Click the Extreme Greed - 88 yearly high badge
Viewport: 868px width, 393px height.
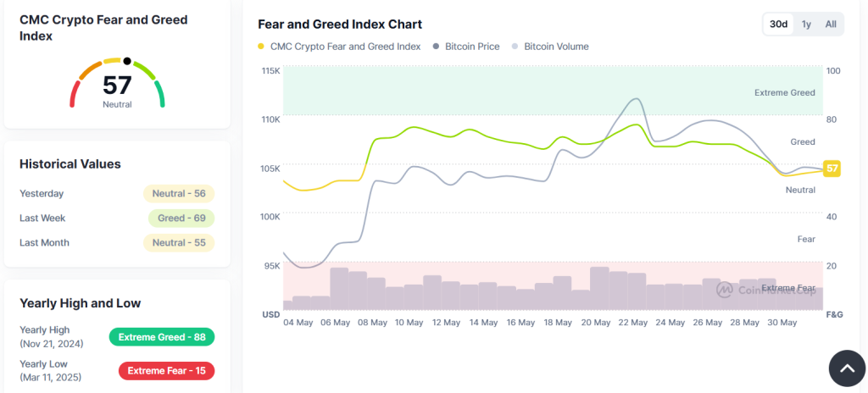pyautogui.click(x=162, y=336)
